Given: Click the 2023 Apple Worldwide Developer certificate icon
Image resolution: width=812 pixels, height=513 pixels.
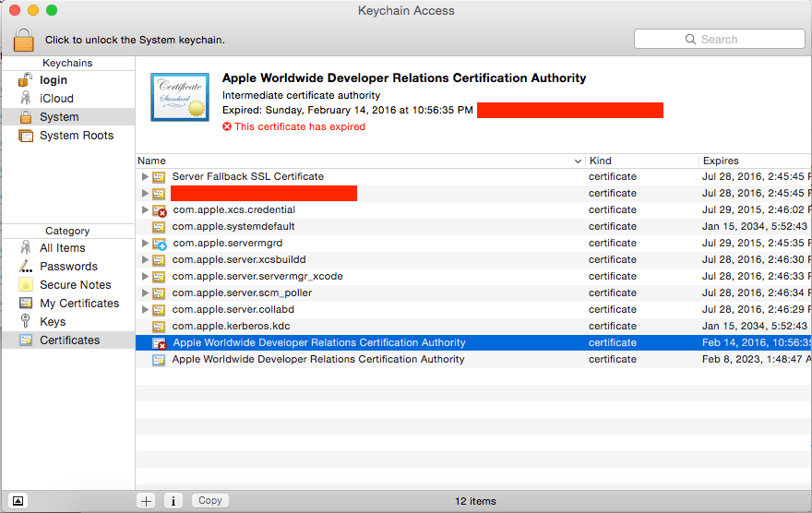Looking at the screenshot, I should click(x=159, y=360).
